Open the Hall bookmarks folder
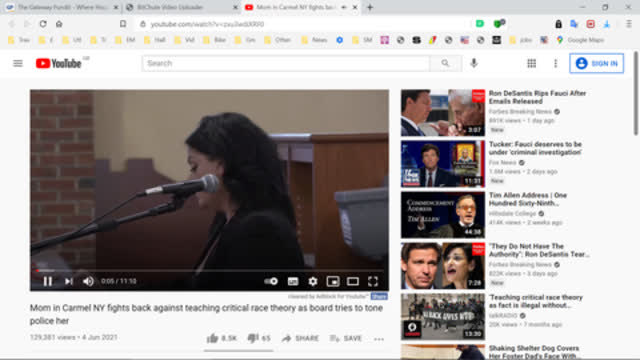Screen dimensions: 640x360 (x=155, y=40)
